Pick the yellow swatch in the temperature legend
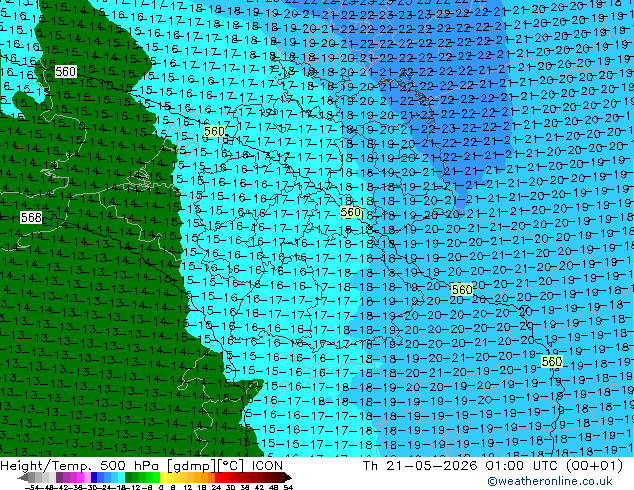 point(163,478)
